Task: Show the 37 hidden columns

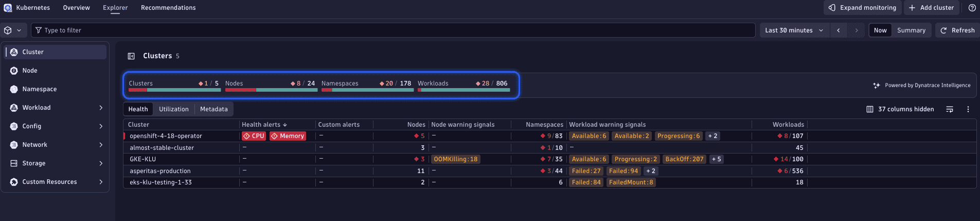Action: tap(900, 109)
